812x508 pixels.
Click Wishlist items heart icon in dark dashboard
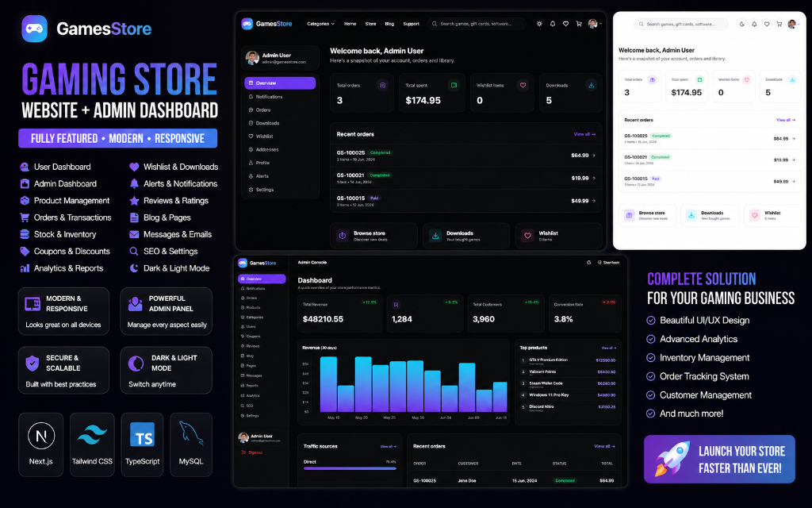pos(523,85)
